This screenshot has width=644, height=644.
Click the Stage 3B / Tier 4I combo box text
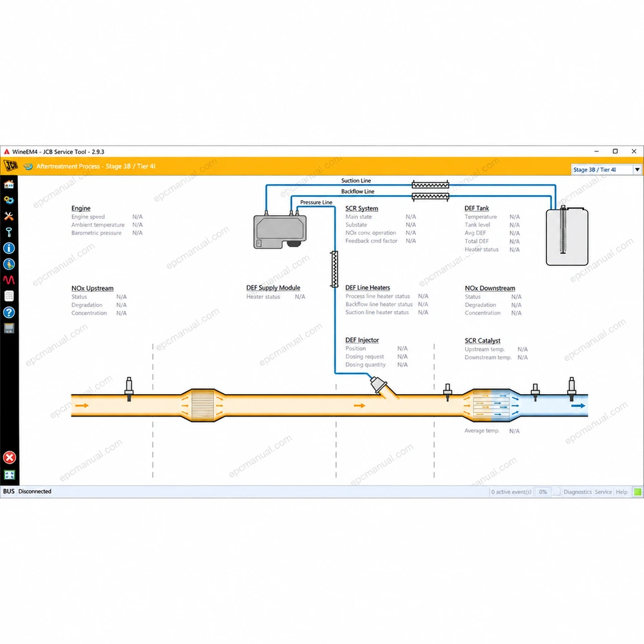(594, 169)
